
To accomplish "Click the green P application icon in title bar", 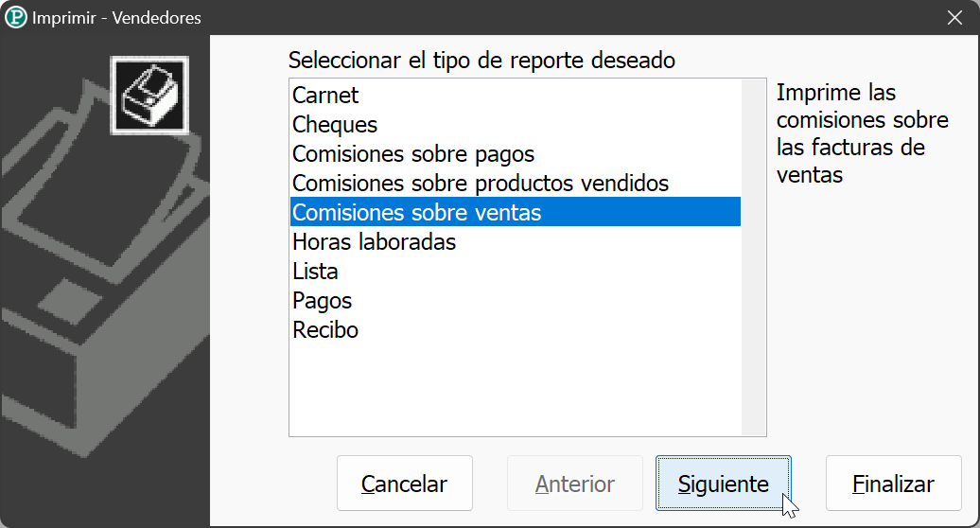I will [x=16, y=17].
